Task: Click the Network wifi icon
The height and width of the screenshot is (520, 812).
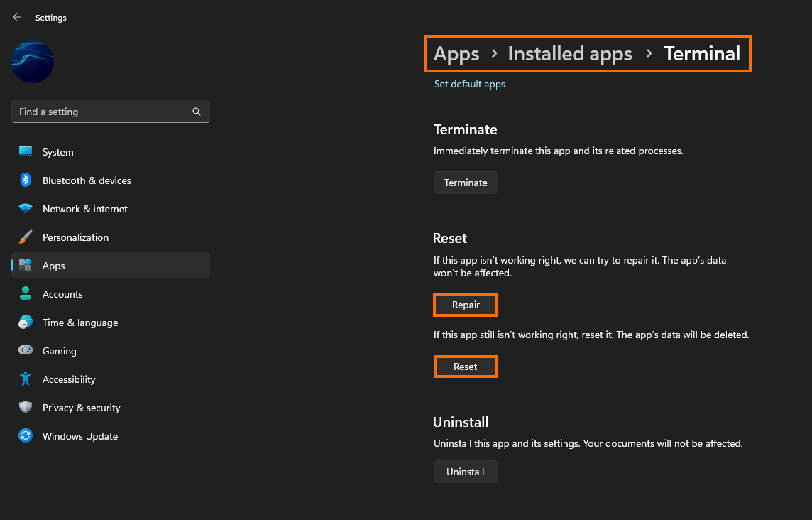Action: (x=26, y=208)
